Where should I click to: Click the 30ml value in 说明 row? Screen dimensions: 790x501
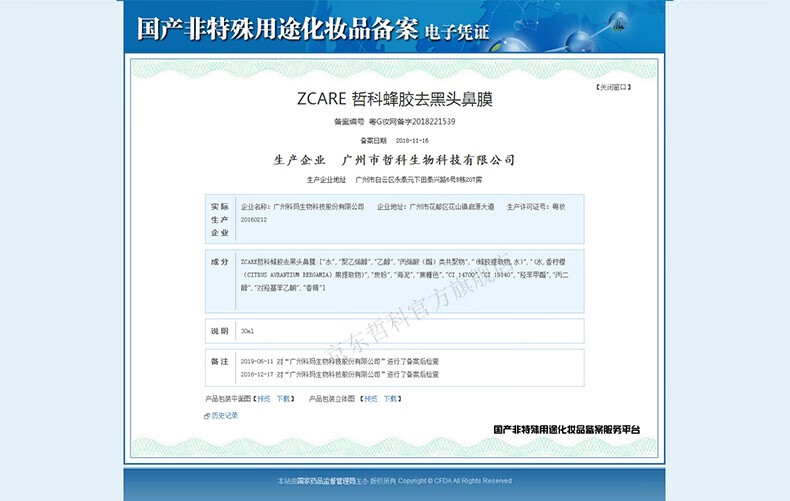[247, 331]
